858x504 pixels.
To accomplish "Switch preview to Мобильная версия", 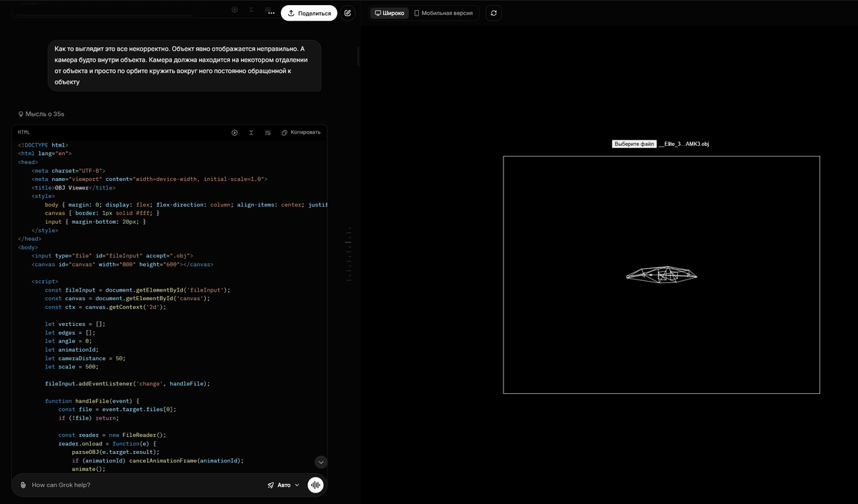I will (x=443, y=13).
